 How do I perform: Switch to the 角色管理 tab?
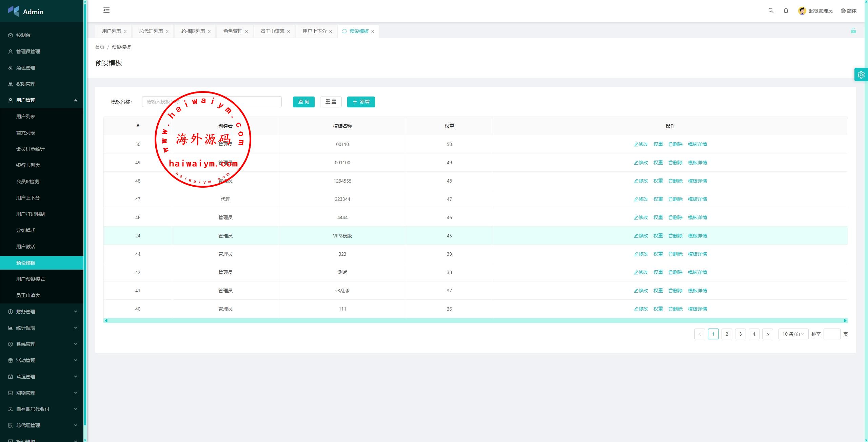pos(233,31)
